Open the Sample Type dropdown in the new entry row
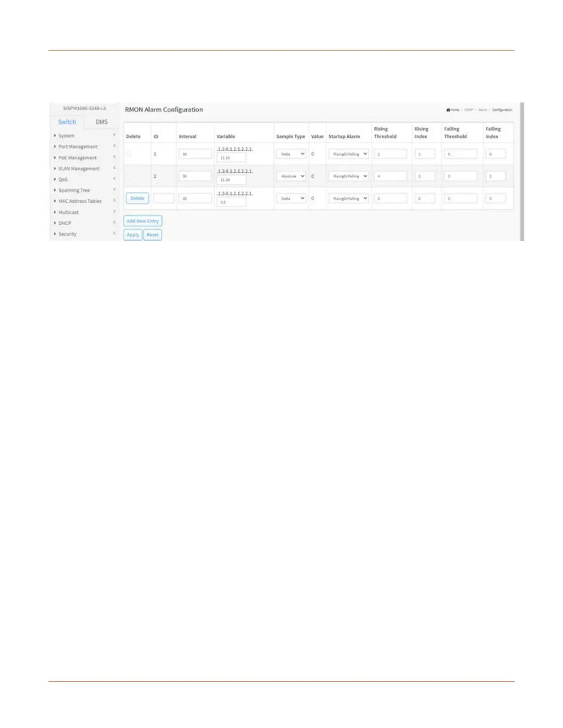This screenshot has width=563, height=728. tap(291, 198)
